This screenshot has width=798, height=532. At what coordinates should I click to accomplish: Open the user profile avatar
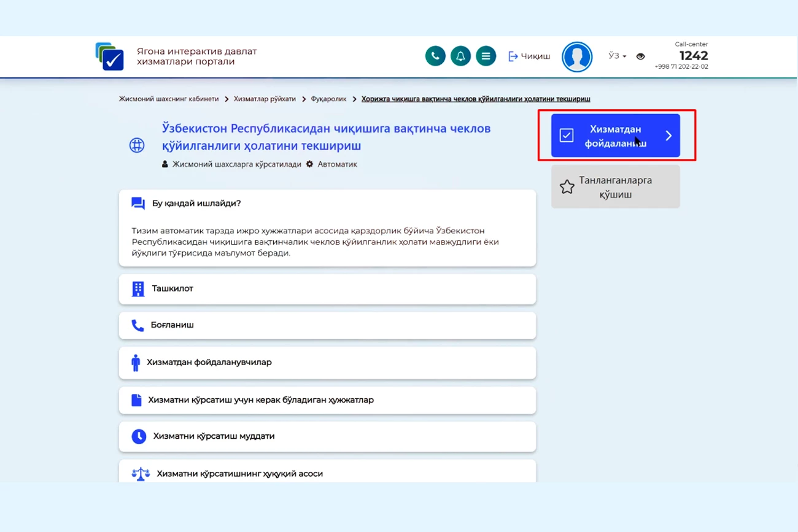click(x=577, y=57)
